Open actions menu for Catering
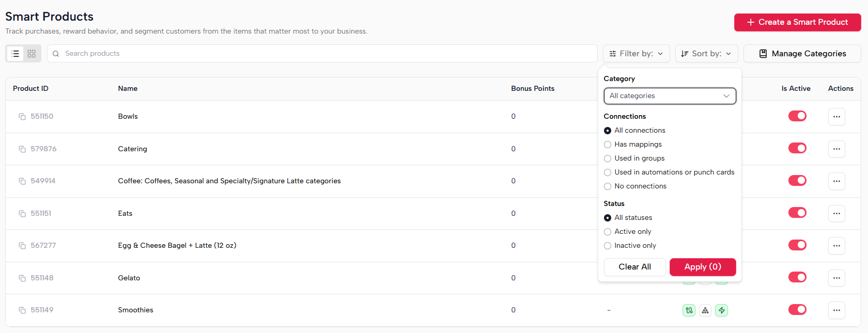868x333 pixels. point(836,149)
